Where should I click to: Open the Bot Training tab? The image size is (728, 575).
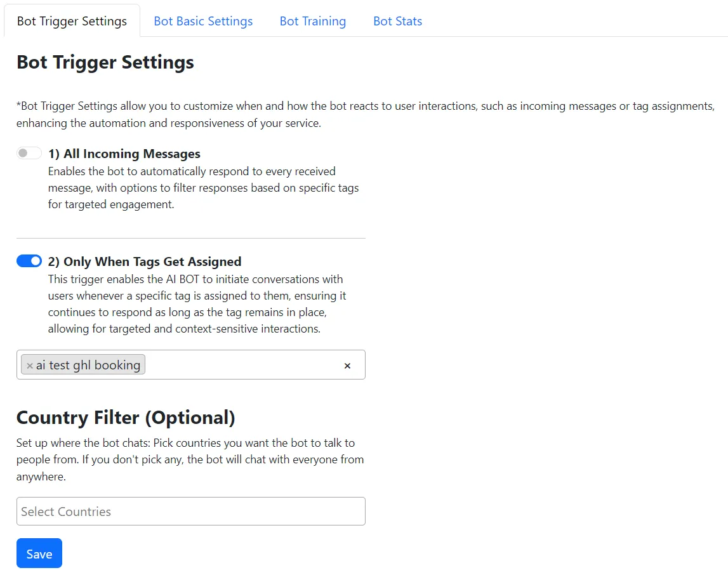[313, 21]
